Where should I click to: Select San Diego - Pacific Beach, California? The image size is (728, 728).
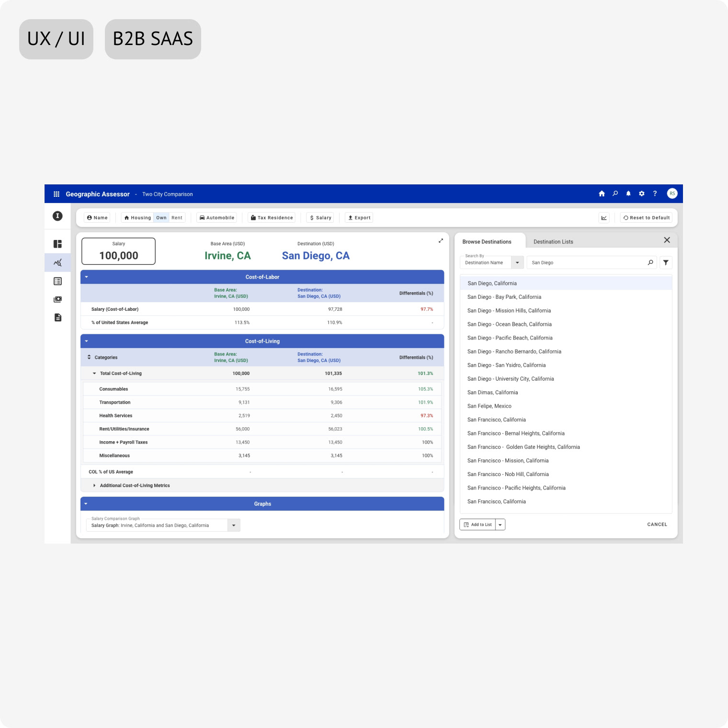[x=566, y=338]
